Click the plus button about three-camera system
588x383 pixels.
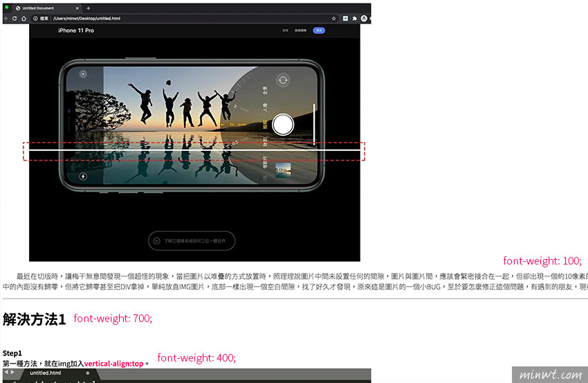point(192,241)
